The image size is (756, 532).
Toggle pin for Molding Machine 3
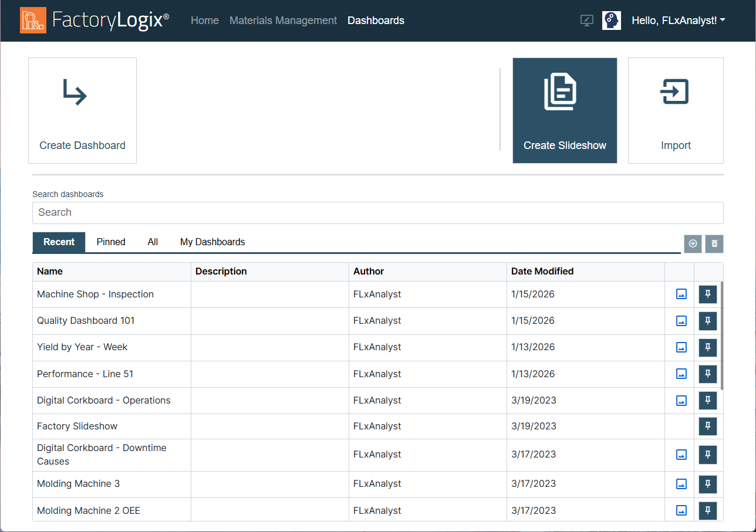(x=708, y=484)
